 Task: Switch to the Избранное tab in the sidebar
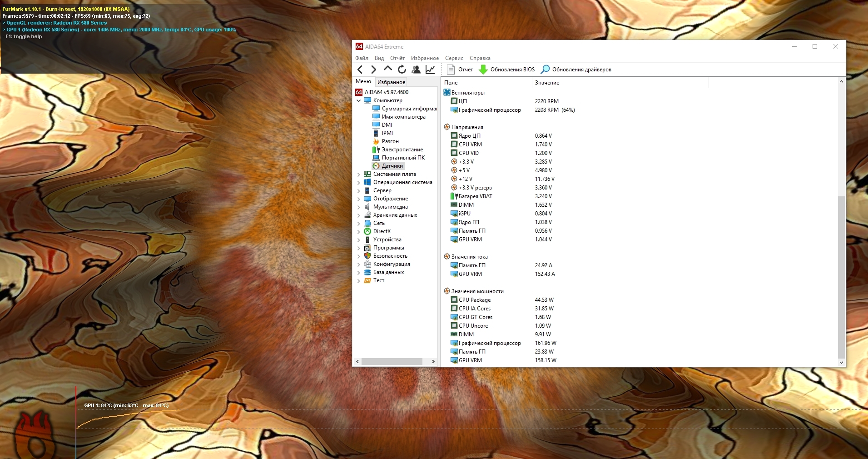click(391, 82)
